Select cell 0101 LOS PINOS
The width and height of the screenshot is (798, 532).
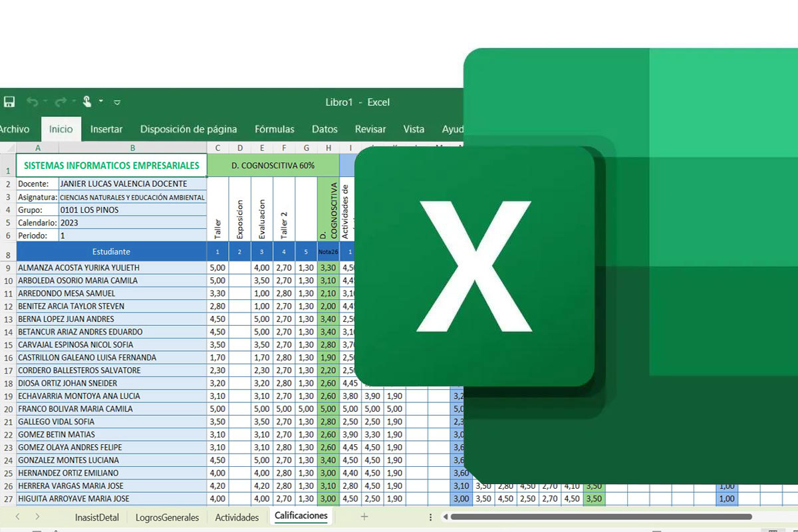[x=133, y=209]
